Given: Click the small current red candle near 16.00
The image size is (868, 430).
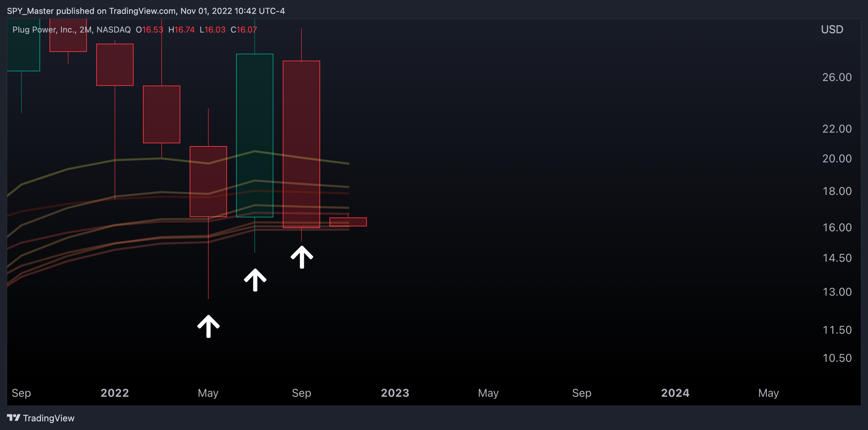Looking at the screenshot, I should (348, 222).
